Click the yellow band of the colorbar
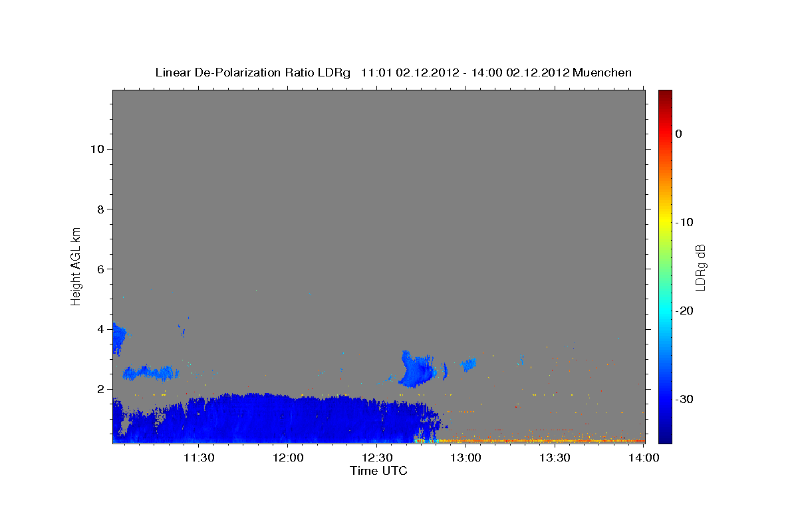798x532 pixels. click(665, 219)
